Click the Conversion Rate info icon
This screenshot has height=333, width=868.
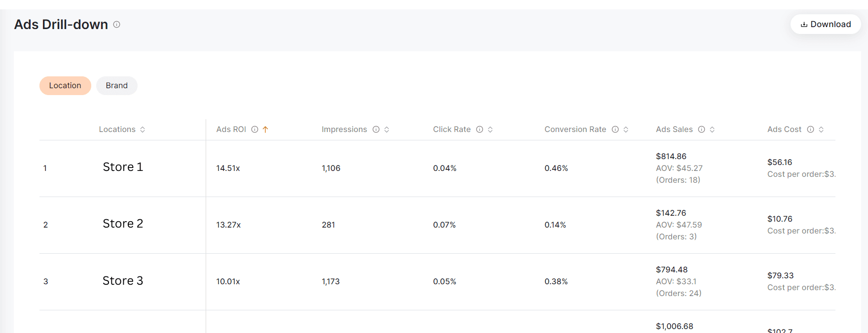click(615, 130)
